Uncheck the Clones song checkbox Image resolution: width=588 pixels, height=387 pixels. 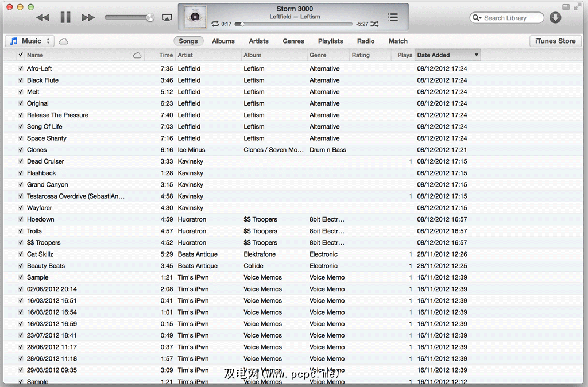click(x=21, y=150)
